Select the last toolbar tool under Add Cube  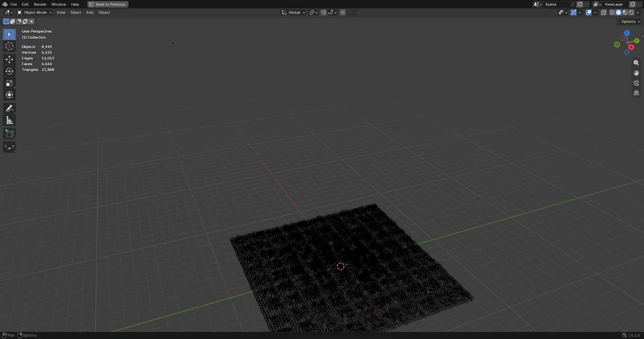click(x=10, y=147)
